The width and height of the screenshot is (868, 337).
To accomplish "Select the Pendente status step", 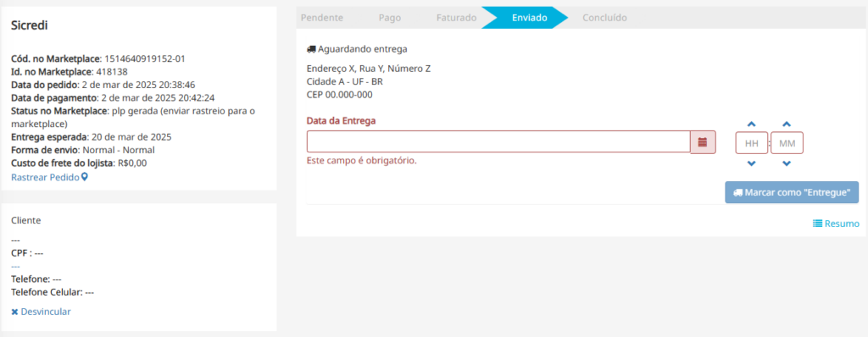I will pyautogui.click(x=321, y=18).
